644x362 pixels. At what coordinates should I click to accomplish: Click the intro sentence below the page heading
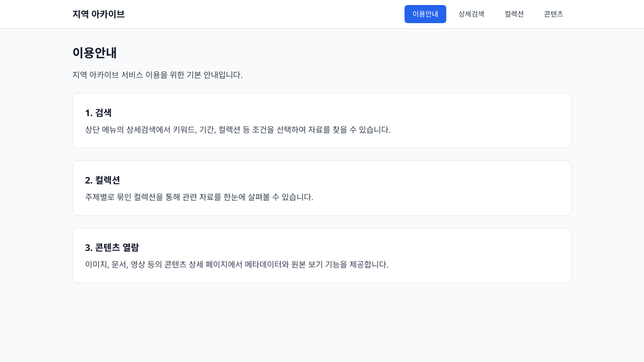pyautogui.click(x=157, y=75)
